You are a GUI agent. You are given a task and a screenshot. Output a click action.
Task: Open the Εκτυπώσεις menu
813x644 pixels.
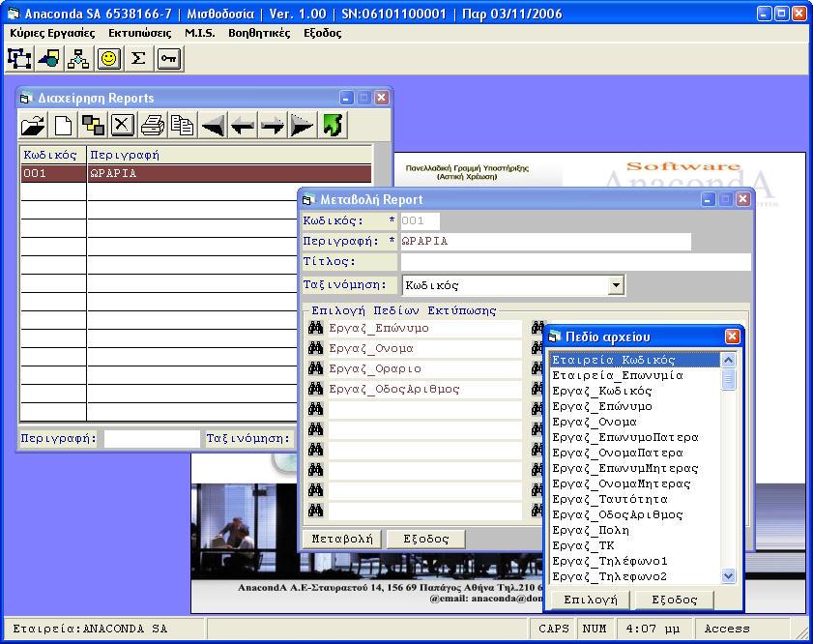tap(139, 33)
